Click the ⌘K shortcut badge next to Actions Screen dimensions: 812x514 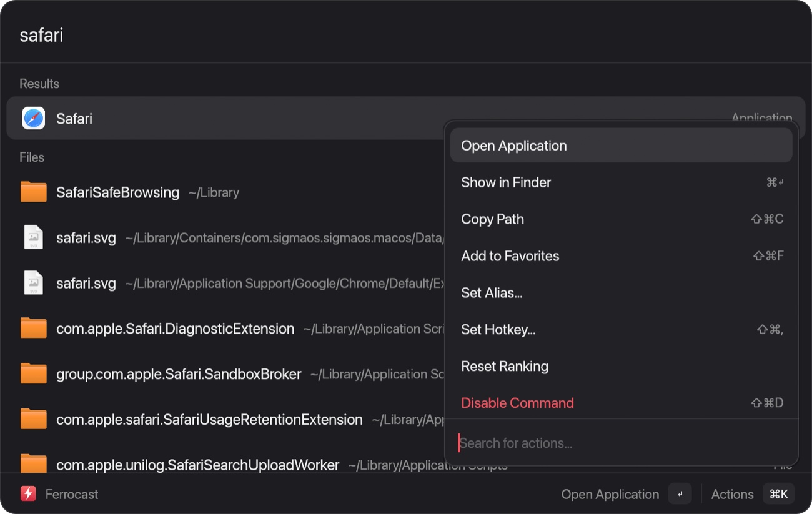pyautogui.click(x=778, y=494)
